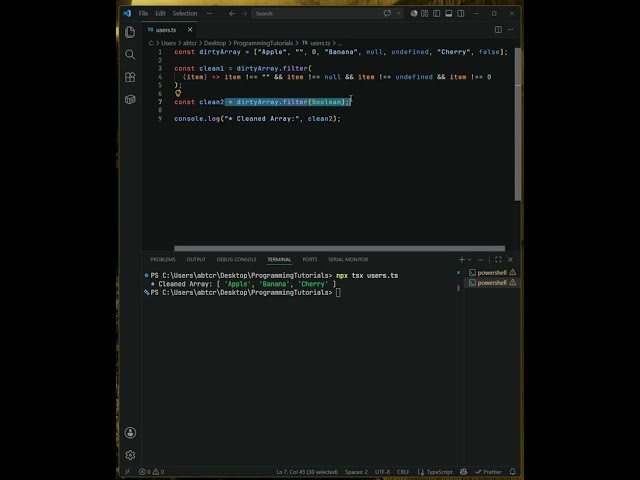The width and height of the screenshot is (640, 480).
Task: Click Ln 7, Col 43 cursor position
Action: [x=307, y=472]
